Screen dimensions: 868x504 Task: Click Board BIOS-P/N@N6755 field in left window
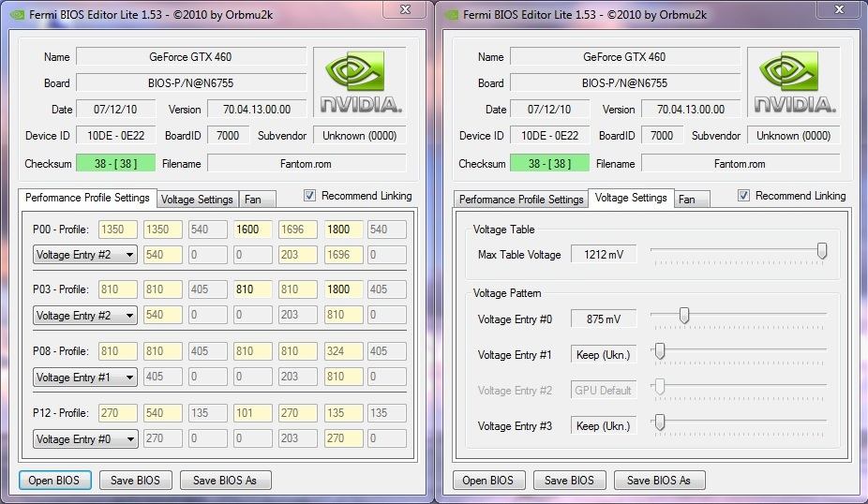coord(191,83)
